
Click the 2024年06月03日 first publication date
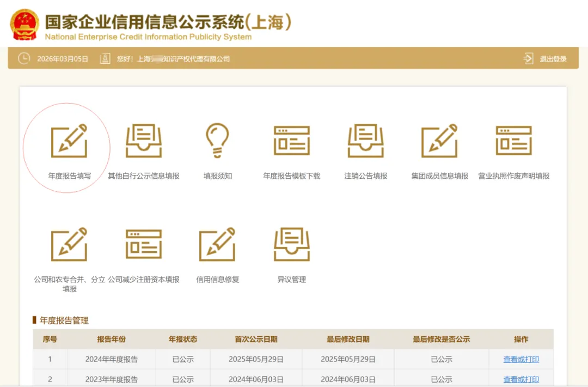(x=256, y=379)
